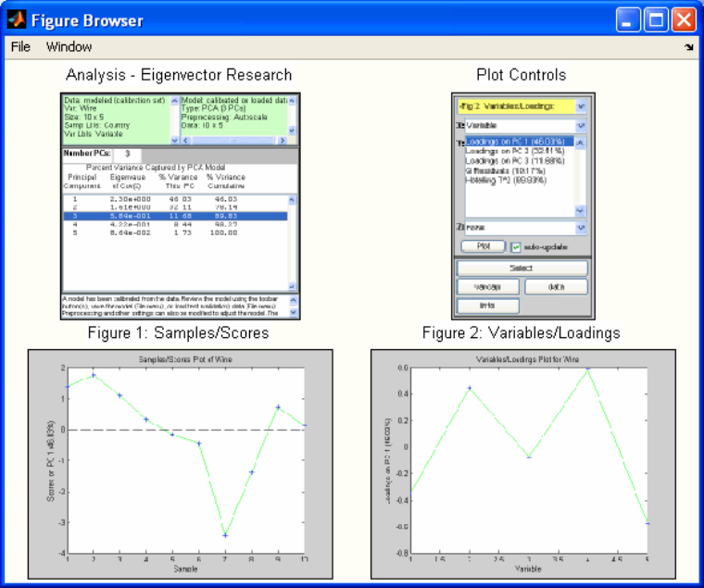
Task: Click the MATLAB logo in the title bar
Action: tap(16, 19)
